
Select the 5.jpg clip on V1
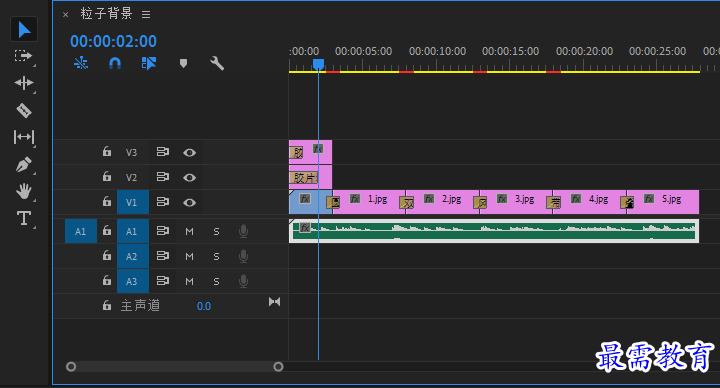pos(663,202)
